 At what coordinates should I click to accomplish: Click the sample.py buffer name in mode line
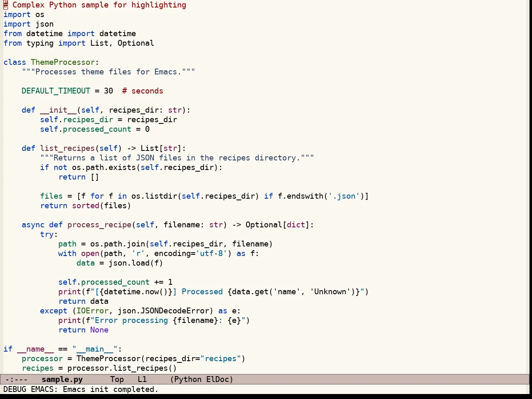pos(62,379)
